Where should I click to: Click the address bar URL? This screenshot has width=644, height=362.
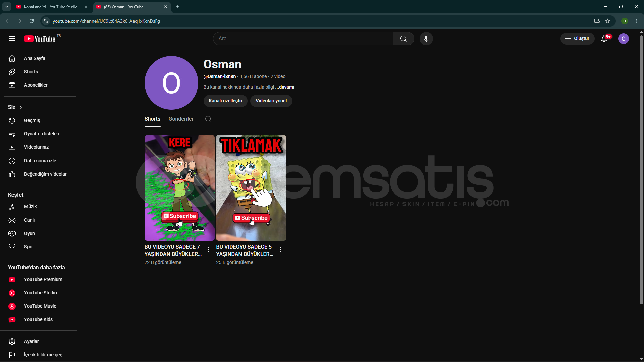pos(106,21)
